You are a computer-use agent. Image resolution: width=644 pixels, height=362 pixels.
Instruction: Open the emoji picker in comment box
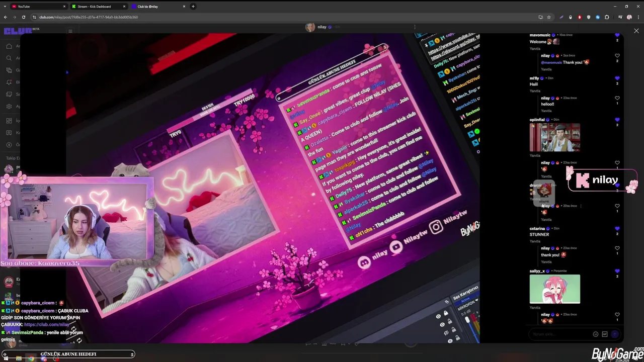tap(596, 334)
